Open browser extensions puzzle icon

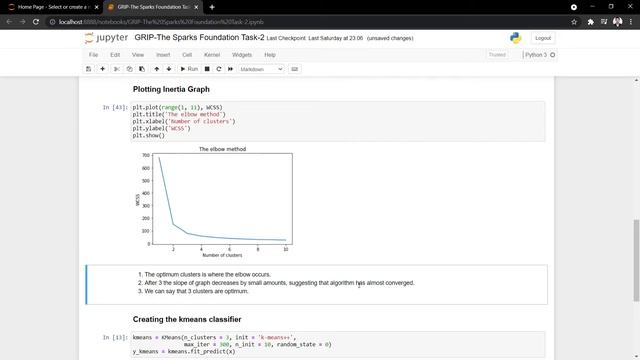[590, 22]
